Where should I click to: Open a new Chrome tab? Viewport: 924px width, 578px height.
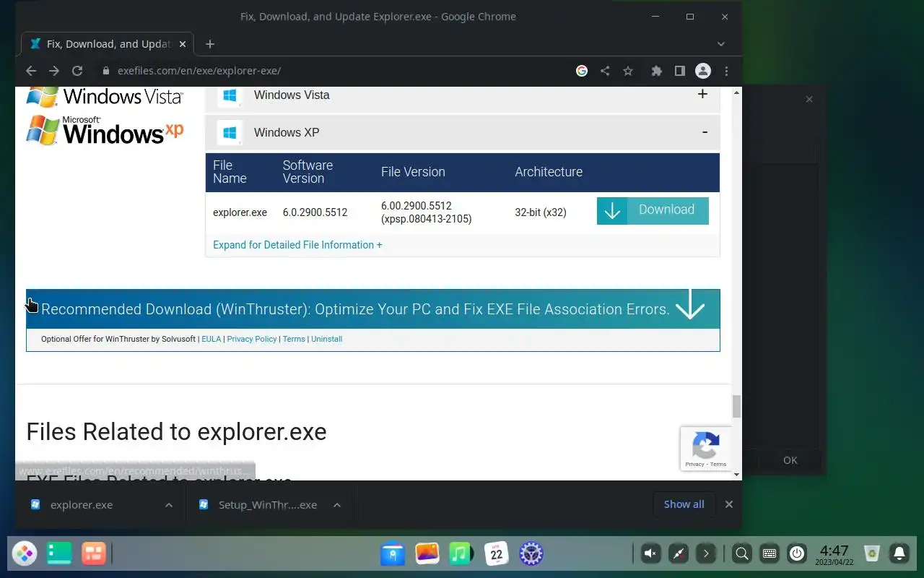tap(210, 44)
